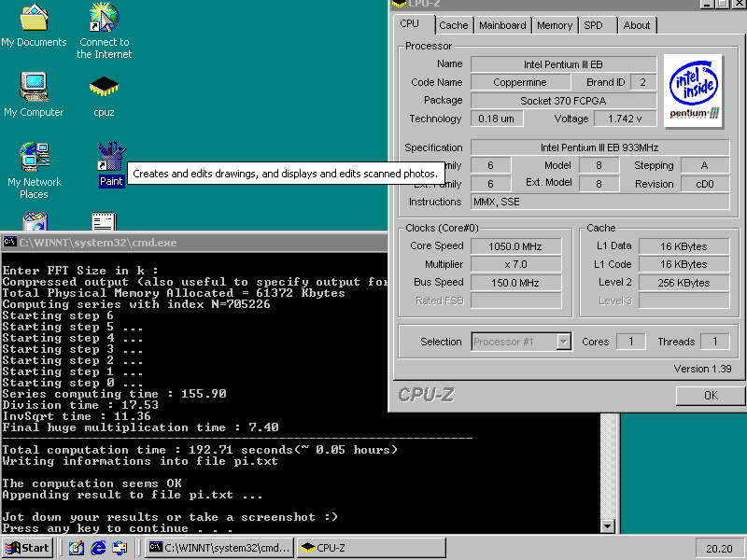Click the taskbar clock showing 20.20
The height and width of the screenshot is (560, 747).
pyautogui.click(x=719, y=549)
